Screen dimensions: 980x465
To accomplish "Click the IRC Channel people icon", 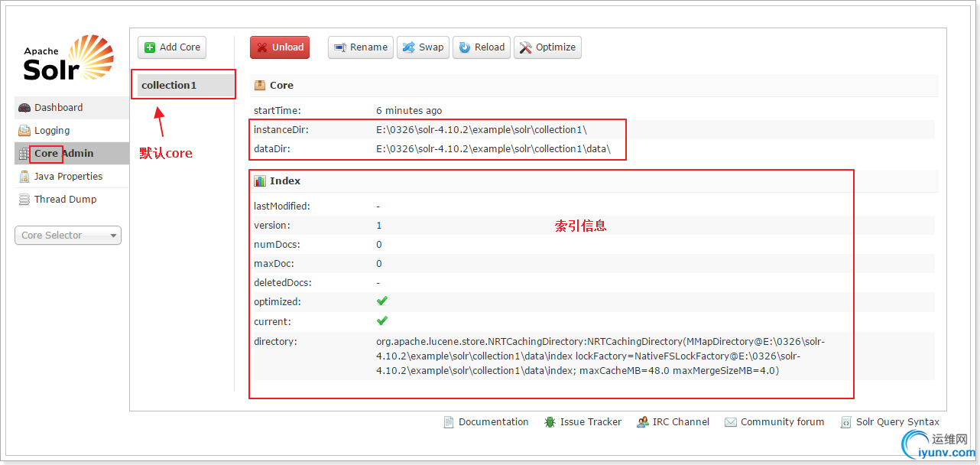I will [x=643, y=422].
